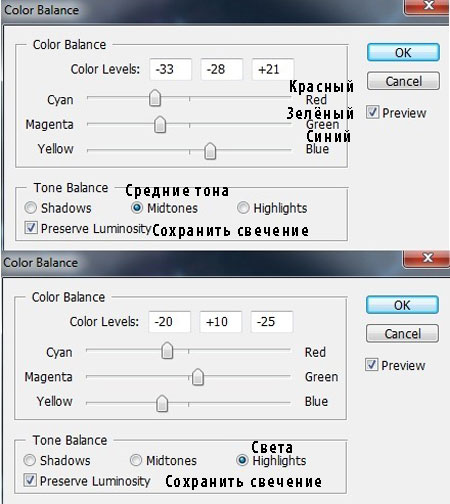Click the Yellow-Blue slider handle in the lower dialog
Screen dimensions: 450x504
(162, 403)
